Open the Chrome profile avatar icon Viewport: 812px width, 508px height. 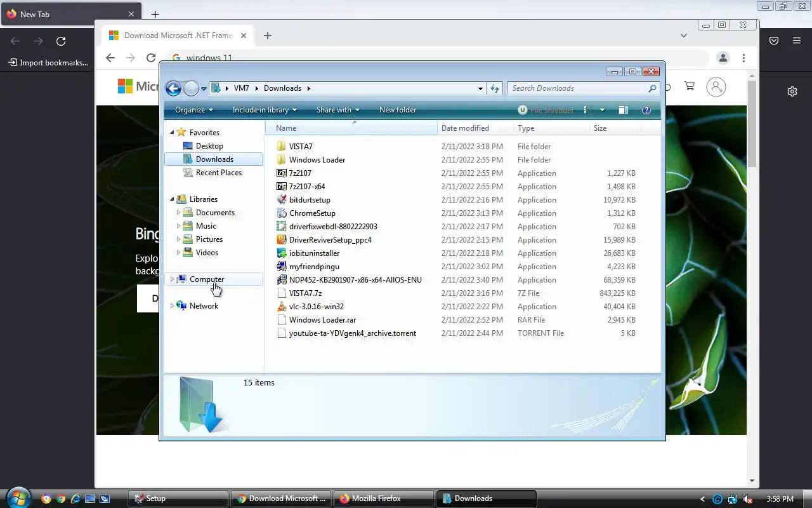pos(723,58)
